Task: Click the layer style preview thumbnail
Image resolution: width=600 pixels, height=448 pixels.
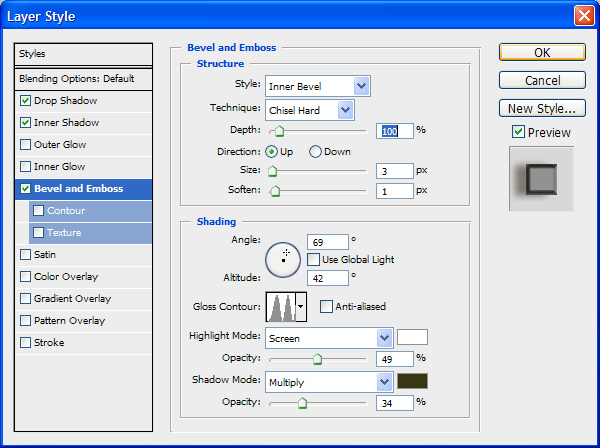Action: (539, 179)
